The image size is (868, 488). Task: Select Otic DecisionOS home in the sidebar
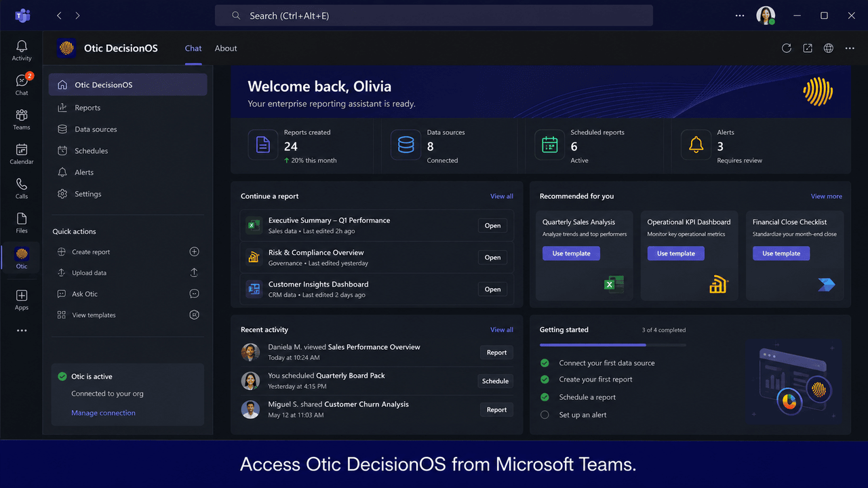click(127, 85)
